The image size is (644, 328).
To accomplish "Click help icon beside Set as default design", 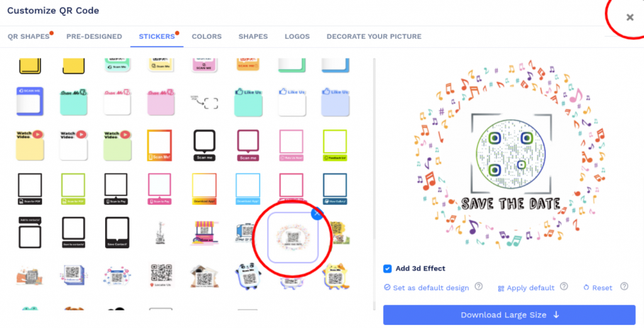I will [x=479, y=287].
